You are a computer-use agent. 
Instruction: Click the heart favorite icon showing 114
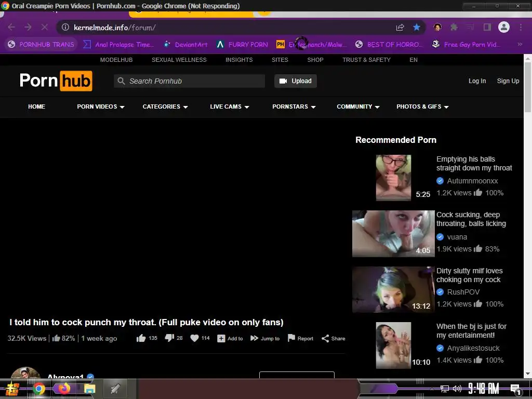click(194, 338)
